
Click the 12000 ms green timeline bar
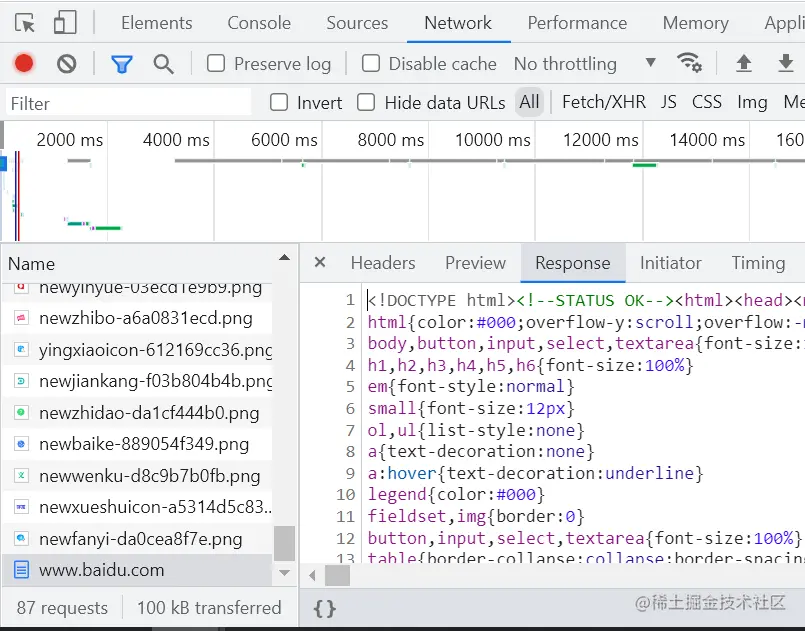[x=644, y=165]
